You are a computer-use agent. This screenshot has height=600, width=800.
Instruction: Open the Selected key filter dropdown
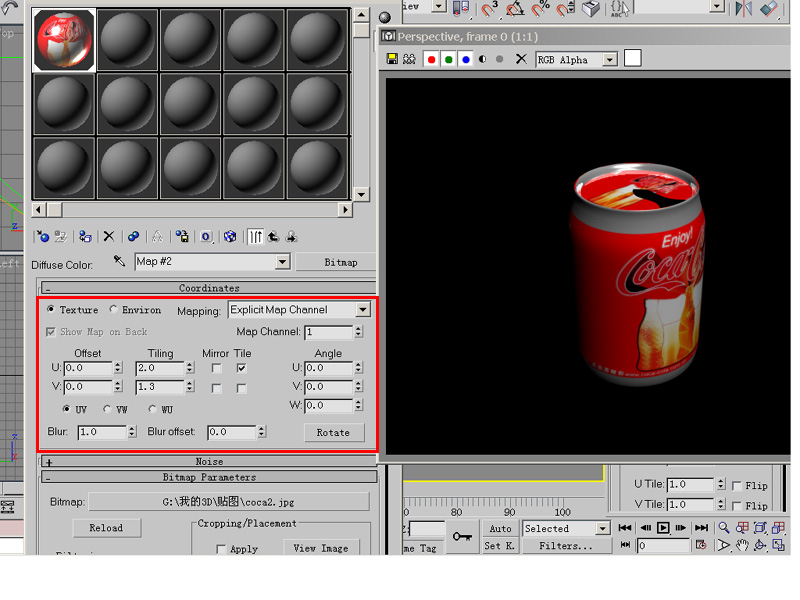pos(603,528)
